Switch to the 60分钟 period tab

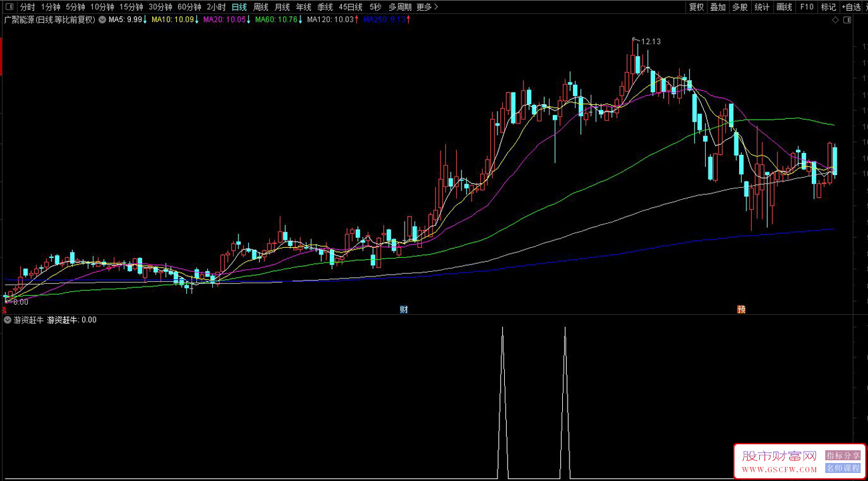point(189,7)
